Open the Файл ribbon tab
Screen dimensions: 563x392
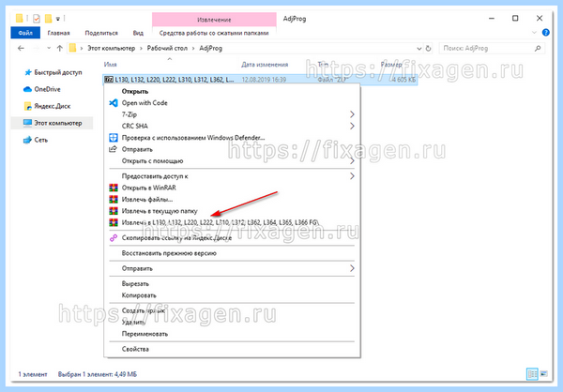coord(25,33)
